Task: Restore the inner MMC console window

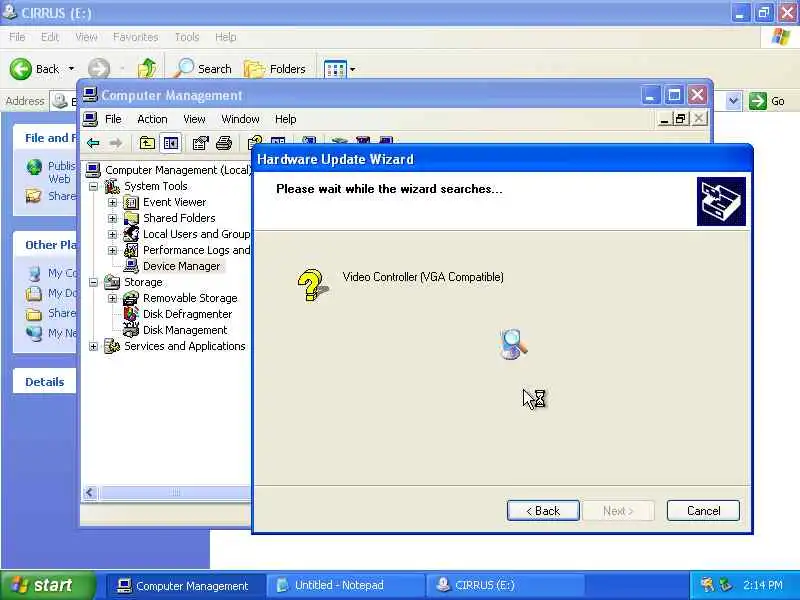Action: tap(681, 119)
